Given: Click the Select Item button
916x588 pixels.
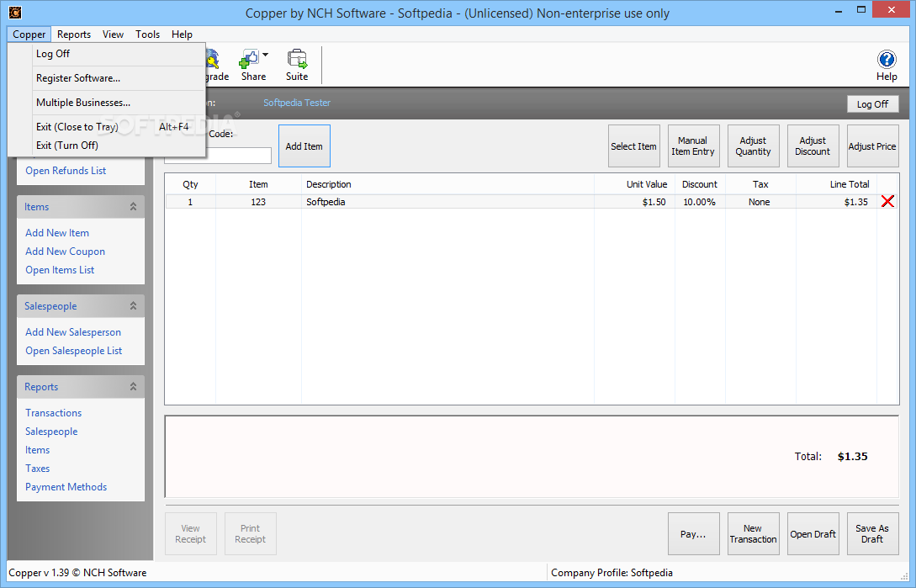Looking at the screenshot, I should (x=634, y=146).
